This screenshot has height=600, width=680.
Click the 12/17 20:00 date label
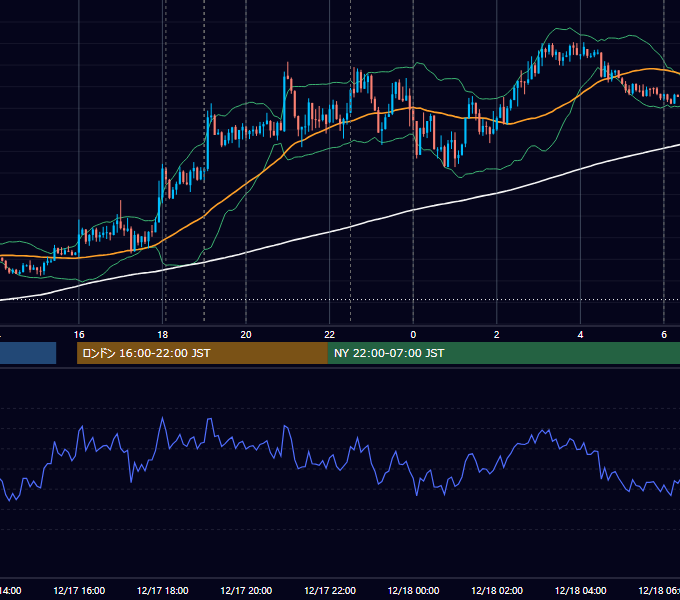tap(246, 590)
